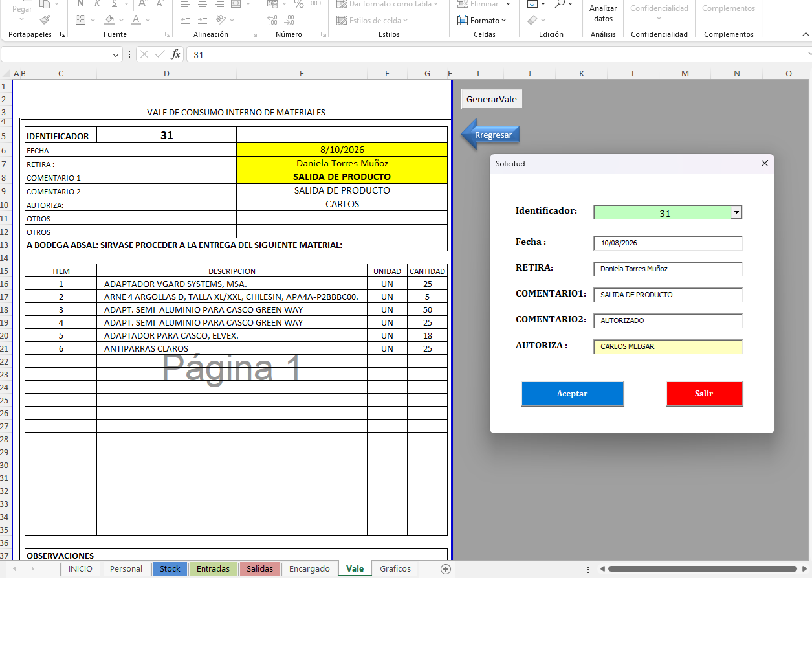Click the COMENTARIO1 input field in the Solicitud dialog
812x663 pixels.
coord(668,295)
